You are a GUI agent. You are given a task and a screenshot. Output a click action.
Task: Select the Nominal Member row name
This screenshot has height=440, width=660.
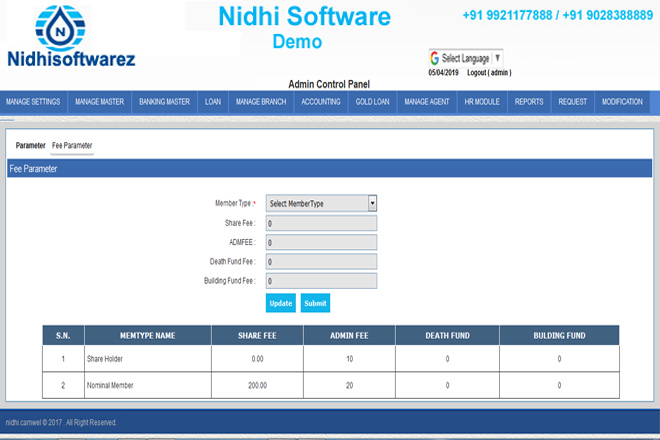click(x=110, y=386)
